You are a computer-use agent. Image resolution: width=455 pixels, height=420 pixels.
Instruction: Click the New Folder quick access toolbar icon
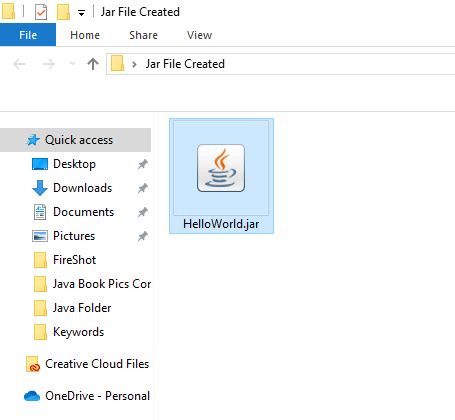point(63,12)
